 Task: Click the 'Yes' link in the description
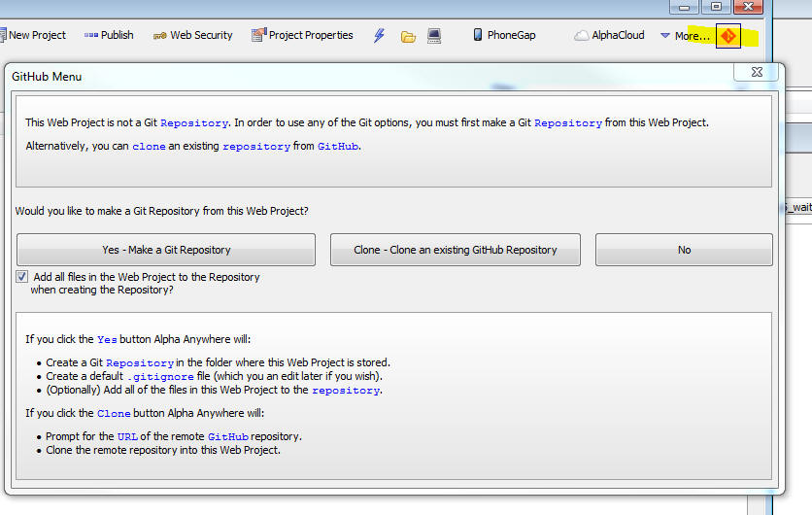(107, 340)
